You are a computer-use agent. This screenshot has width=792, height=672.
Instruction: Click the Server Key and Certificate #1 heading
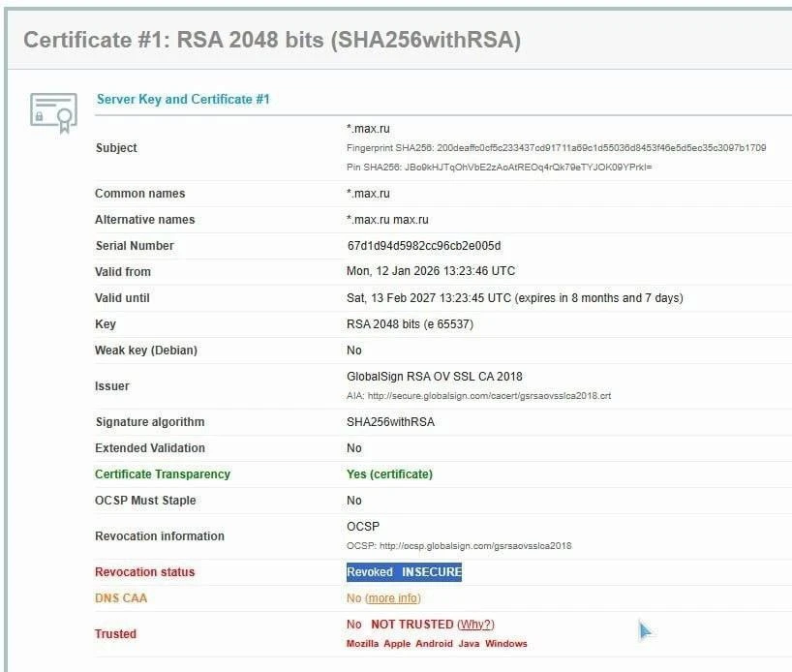point(183,99)
